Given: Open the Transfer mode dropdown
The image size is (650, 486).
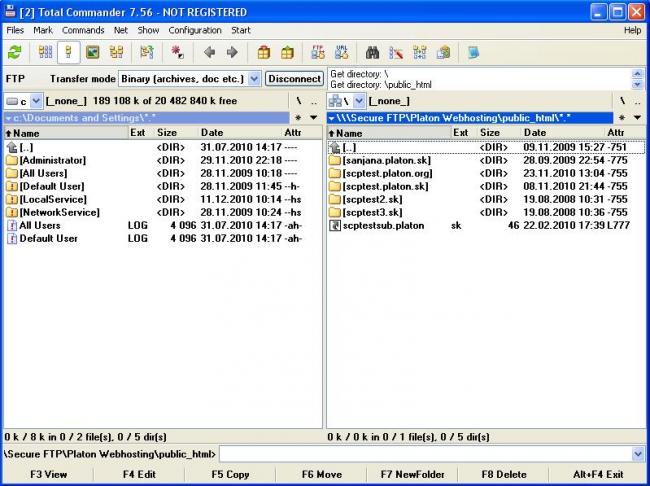Looking at the screenshot, I should tap(254, 78).
